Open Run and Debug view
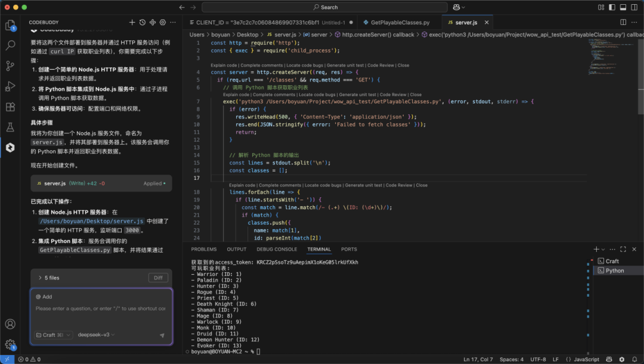 coord(10,86)
